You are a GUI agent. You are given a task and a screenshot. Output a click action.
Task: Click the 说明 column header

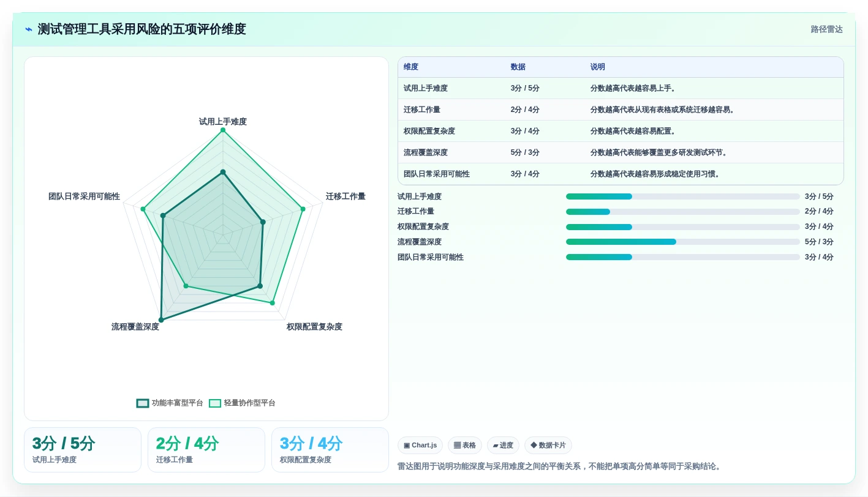click(598, 67)
